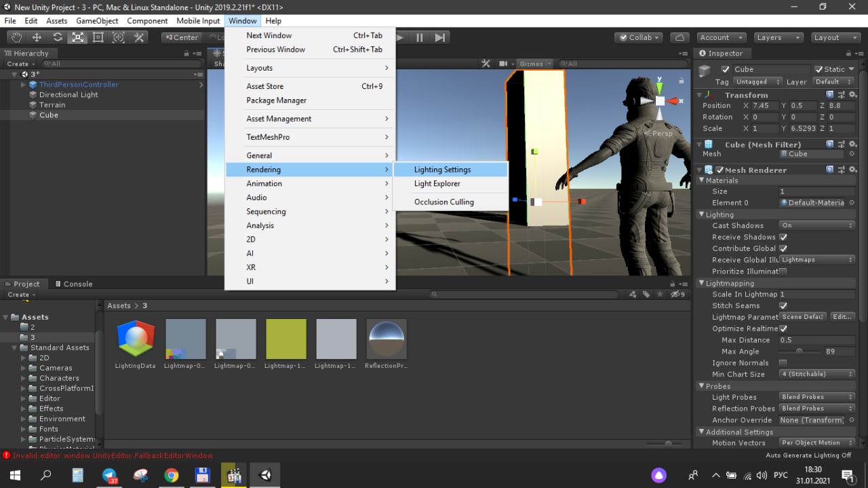
Task: Click the Collab button
Action: click(x=638, y=37)
